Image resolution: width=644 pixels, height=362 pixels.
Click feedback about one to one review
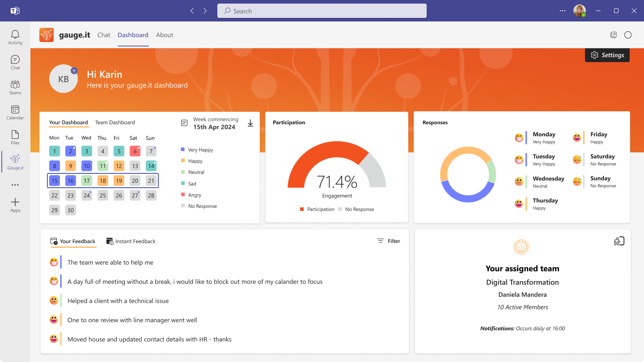click(132, 320)
